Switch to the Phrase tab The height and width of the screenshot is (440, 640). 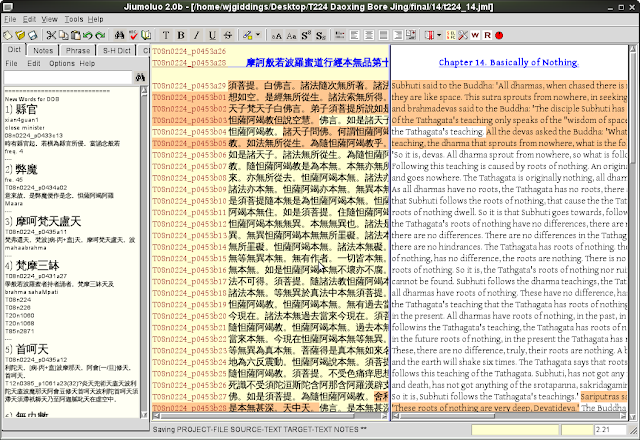click(78, 50)
